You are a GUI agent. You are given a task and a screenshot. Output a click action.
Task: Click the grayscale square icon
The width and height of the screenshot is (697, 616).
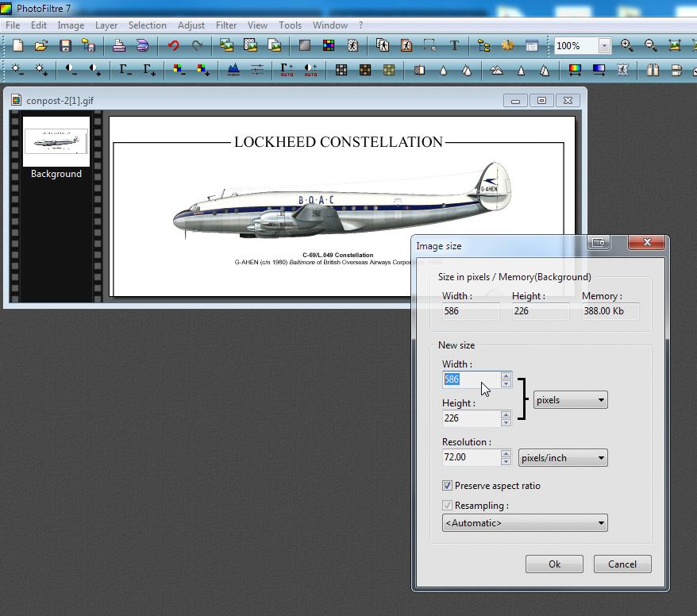[x=305, y=45]
